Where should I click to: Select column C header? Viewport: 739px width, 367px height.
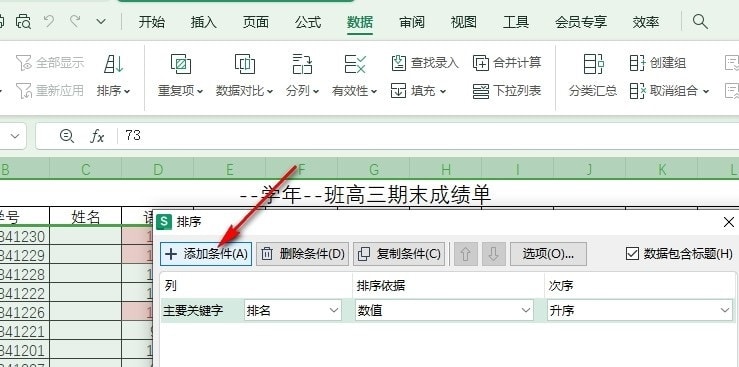[x=85, y=170]
